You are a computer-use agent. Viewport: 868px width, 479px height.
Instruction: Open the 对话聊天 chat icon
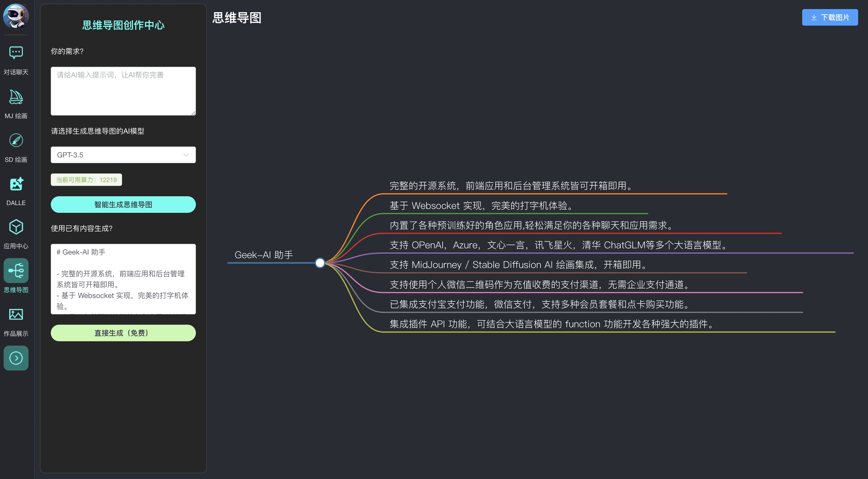(16, 53)
